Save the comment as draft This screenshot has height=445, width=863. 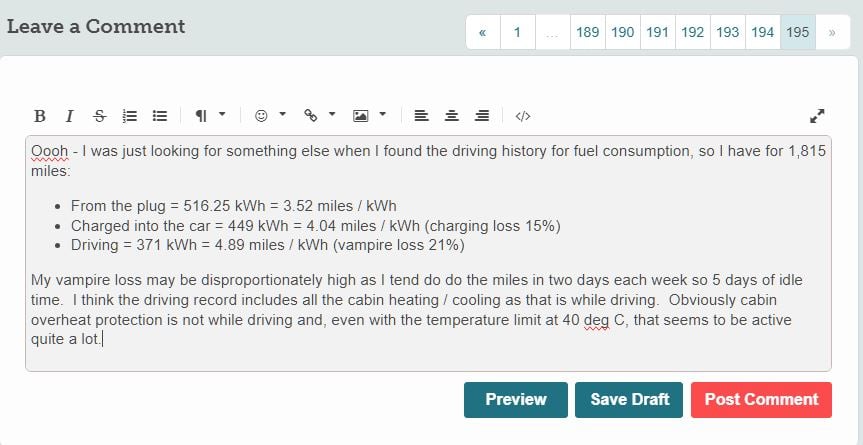[629, 400]
